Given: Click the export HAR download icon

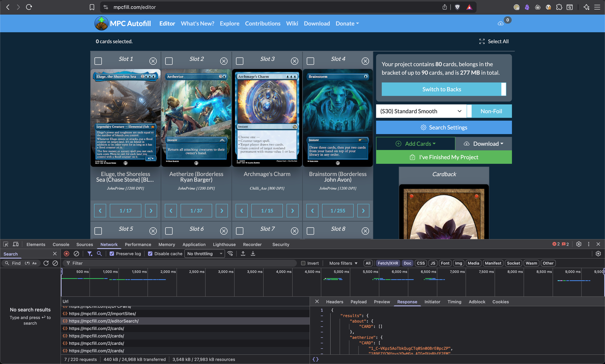Looking at the screenshot, I should click(253, 254).
